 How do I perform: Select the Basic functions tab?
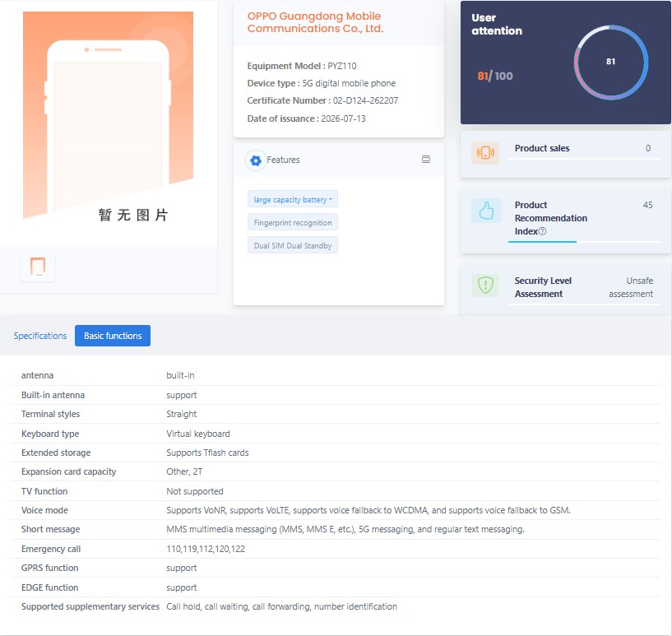coord(113,336)
